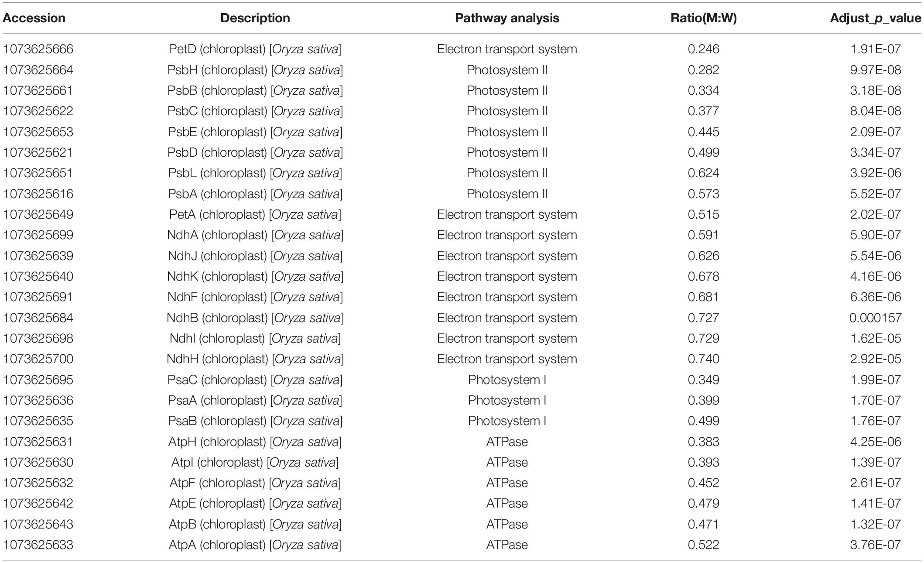Select accession number 1073625631
924x563 pixels.
[38, 442]
